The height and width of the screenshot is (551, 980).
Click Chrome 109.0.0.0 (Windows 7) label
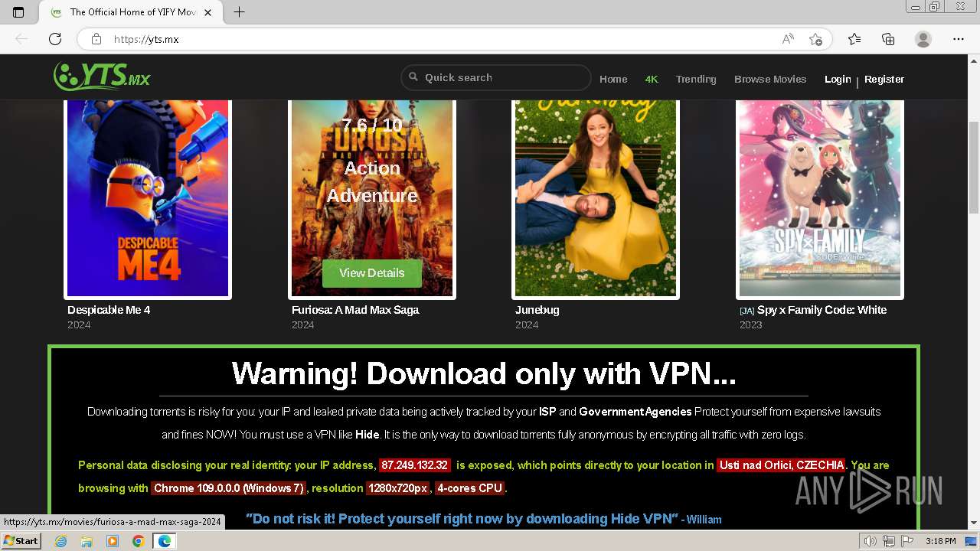point(229,488)
